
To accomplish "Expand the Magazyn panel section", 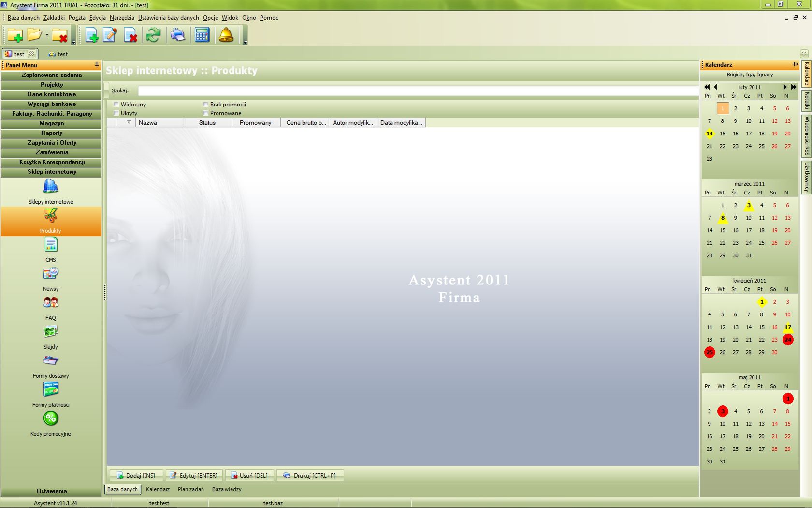I will (52, 123).
